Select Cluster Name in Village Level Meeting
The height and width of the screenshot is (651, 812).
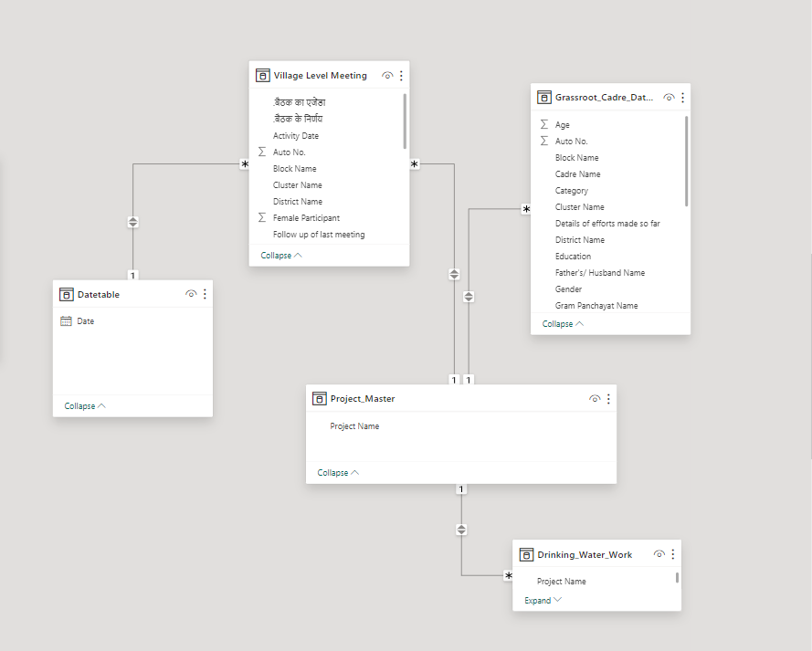pyautogui.click(x=297, y=184)
